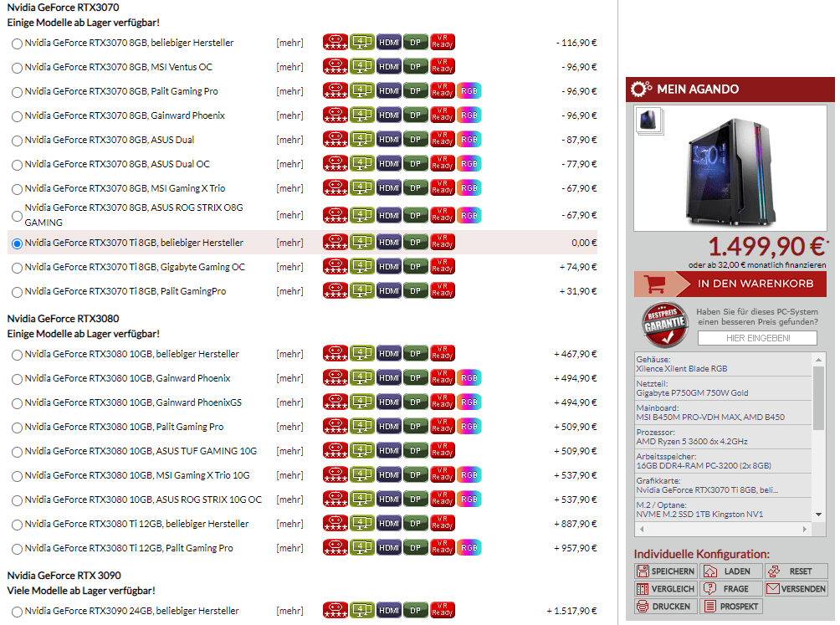Ask a question via Frage button

point(730,589)
